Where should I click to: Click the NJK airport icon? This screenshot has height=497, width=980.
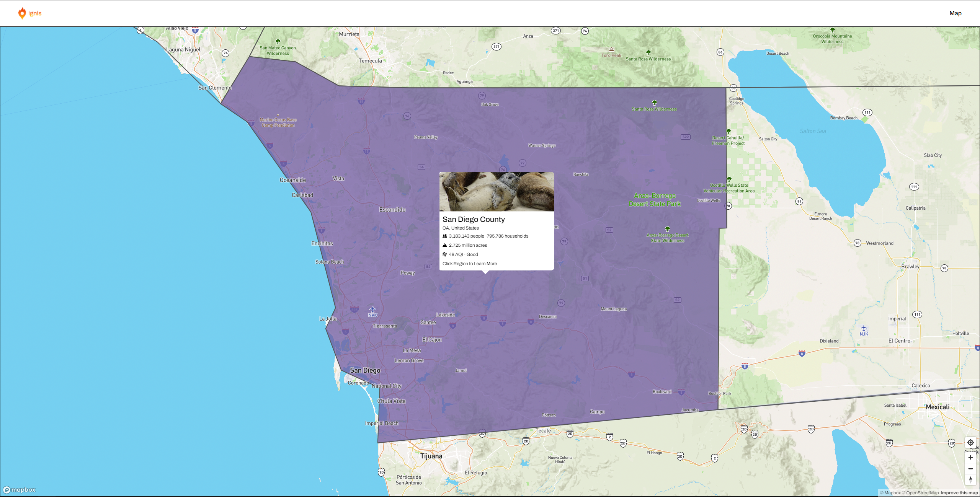point(864,328)
